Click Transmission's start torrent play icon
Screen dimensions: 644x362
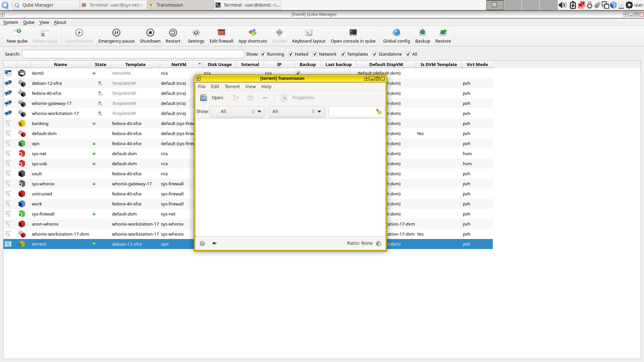236,98
